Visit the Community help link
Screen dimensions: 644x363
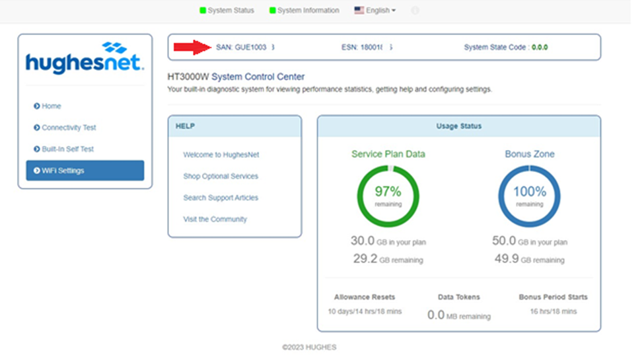click(215, 219)
